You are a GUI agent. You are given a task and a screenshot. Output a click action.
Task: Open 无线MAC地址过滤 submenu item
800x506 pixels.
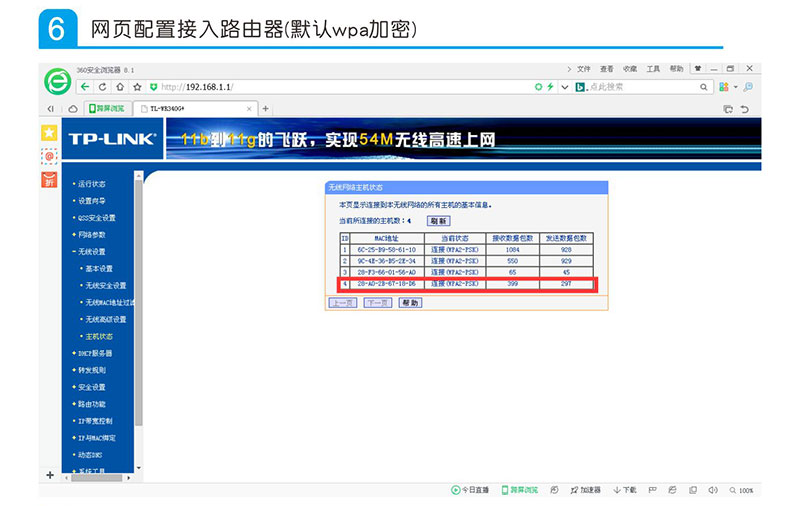click(x=110, y=302)
